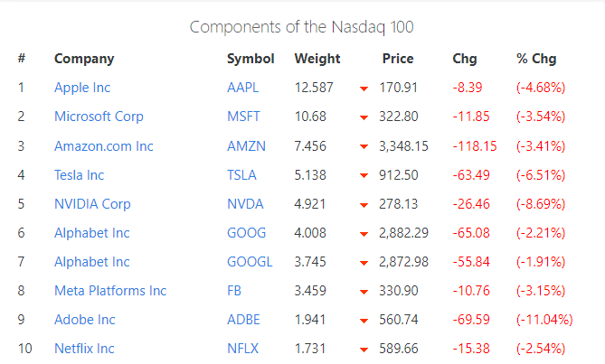Click the ADBE ticker symbol
Viewport: 605px width, 364px height.
[x=245, y=319]
